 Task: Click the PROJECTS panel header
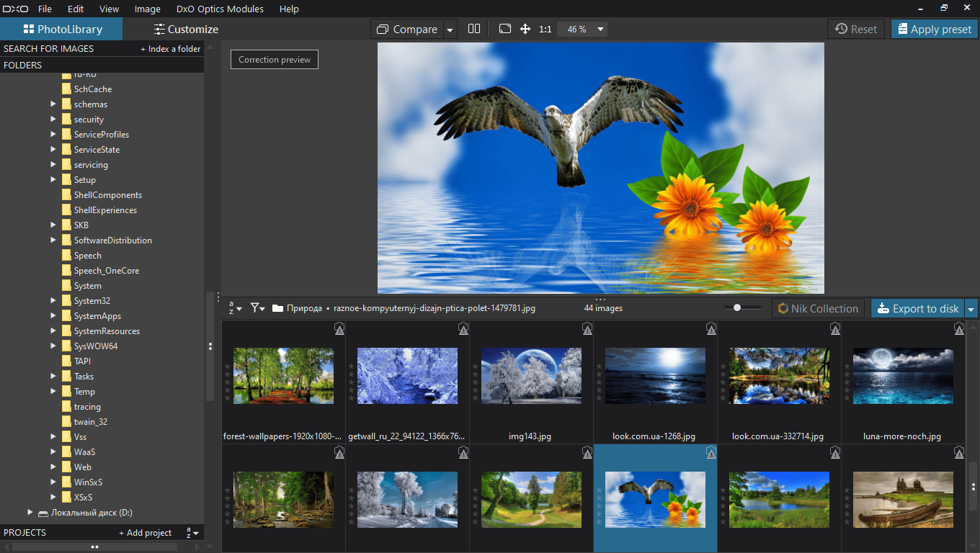point(25,533)
